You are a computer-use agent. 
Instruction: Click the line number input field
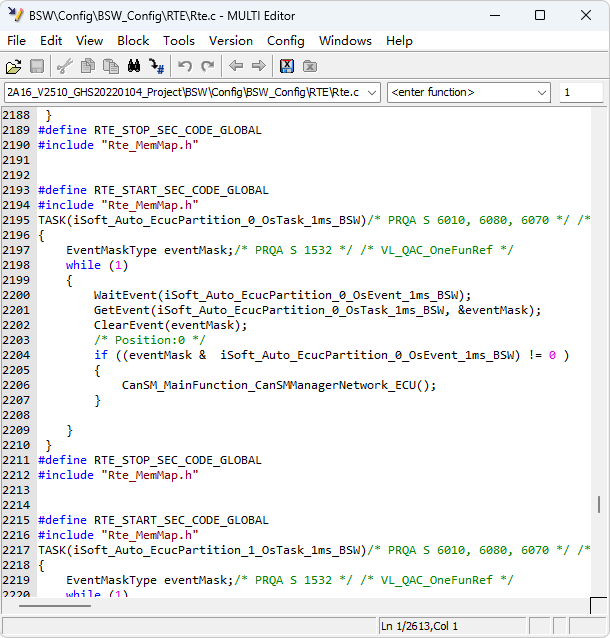click(x=580, y=92)
